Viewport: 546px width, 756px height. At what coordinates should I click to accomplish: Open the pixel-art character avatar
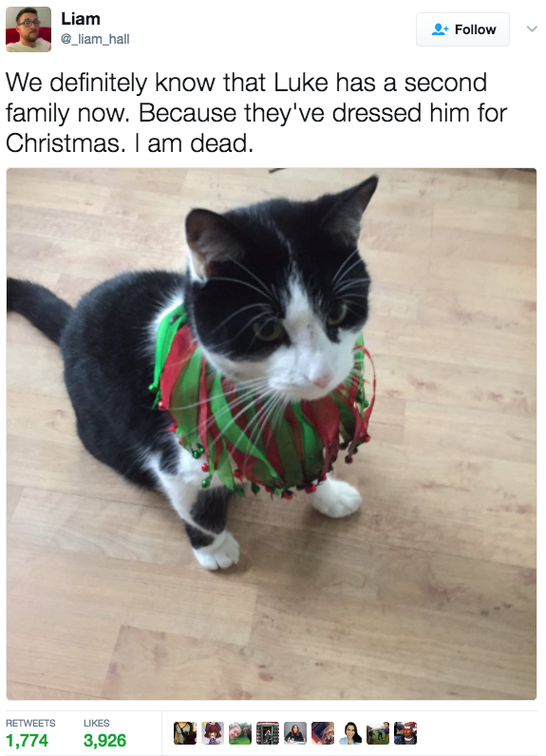coord(213,733)
